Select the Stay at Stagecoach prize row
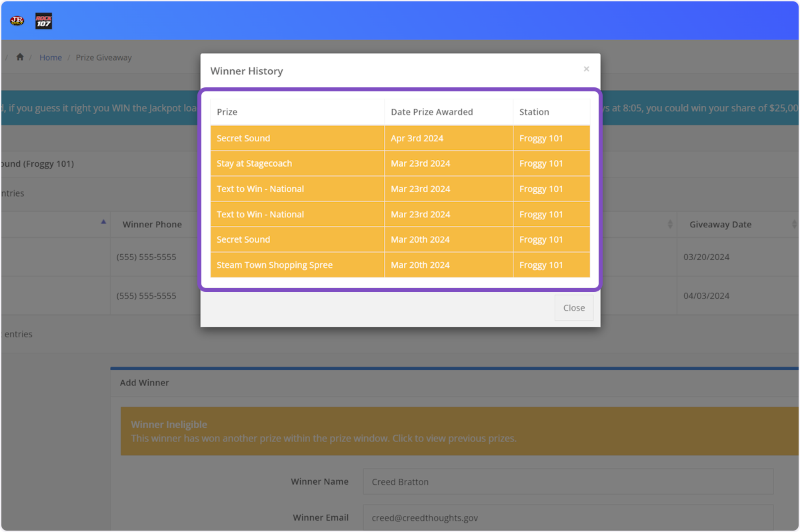 tap(400, 163)
